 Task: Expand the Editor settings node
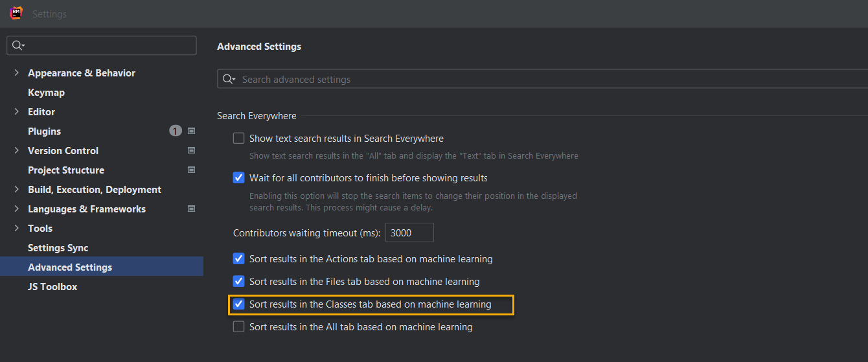point(16,112)
